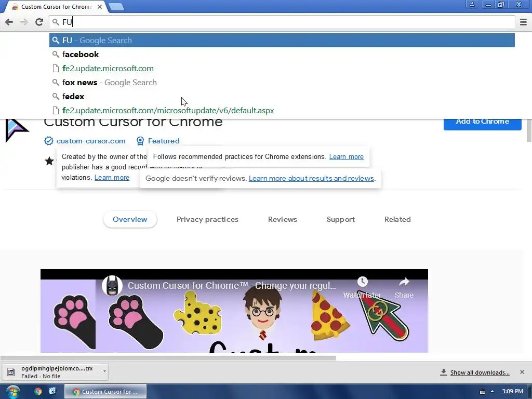Click the Custom Cursor extension logo arrow
This screenshot has width=532, height=399.
[16, 130]
